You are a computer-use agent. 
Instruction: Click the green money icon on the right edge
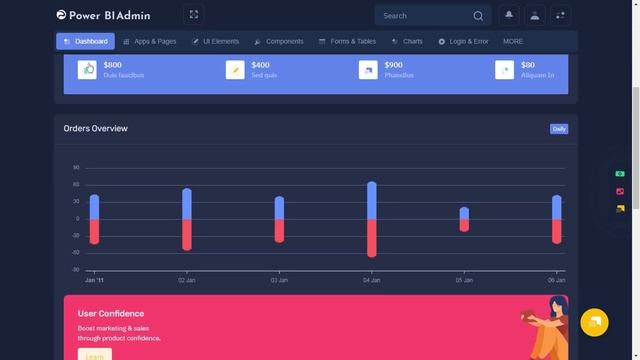coord(620,174)
